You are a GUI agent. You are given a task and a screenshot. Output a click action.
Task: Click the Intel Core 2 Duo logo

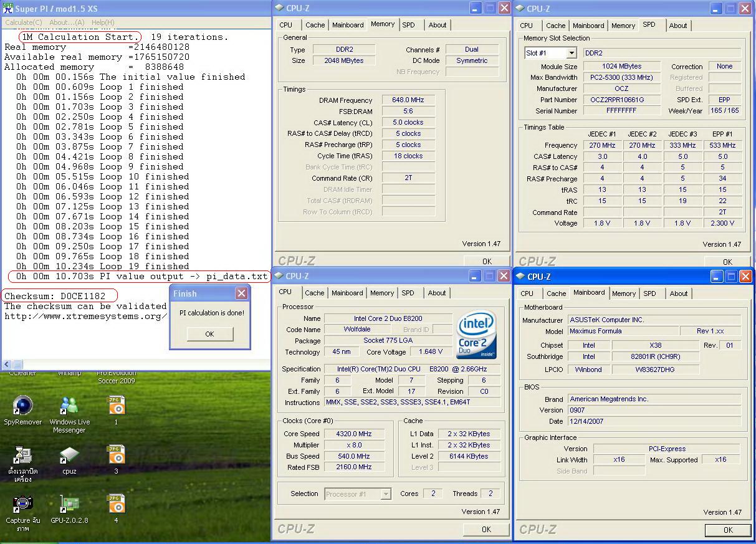tap(477, 335)
